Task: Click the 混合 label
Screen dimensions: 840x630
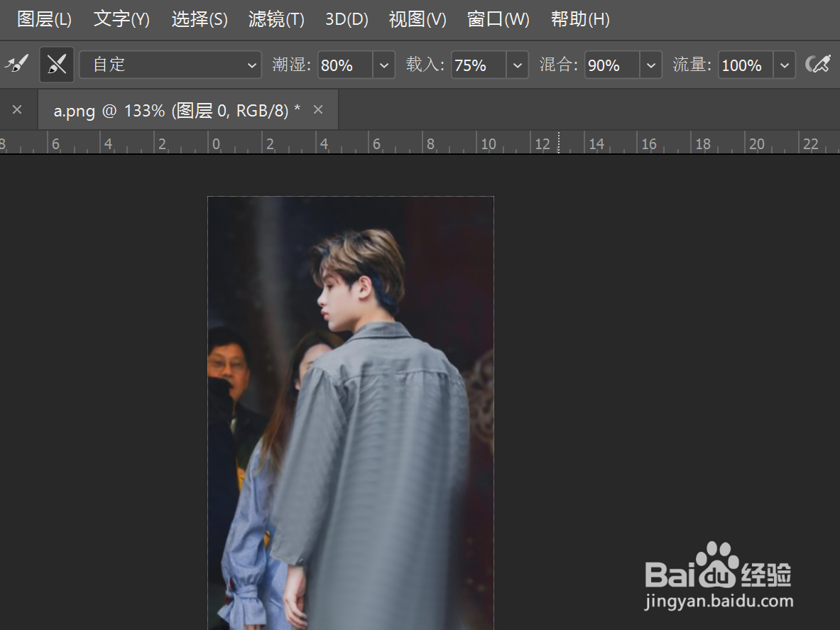Action: [x=558, y=65]
